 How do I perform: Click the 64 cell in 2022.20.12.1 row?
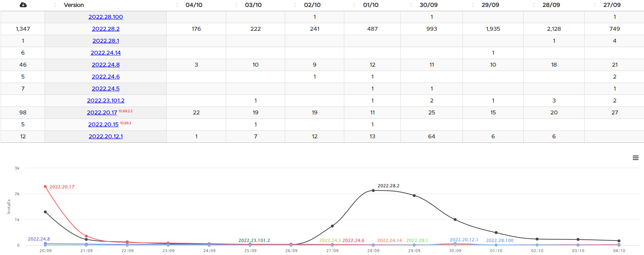click(432, 137)
